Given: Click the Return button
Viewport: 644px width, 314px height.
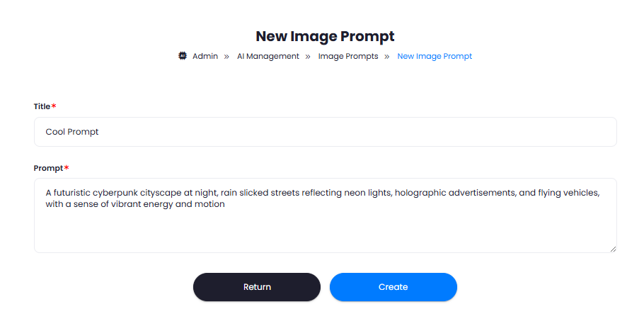Looking at the screenshot, I should point(257,287).
